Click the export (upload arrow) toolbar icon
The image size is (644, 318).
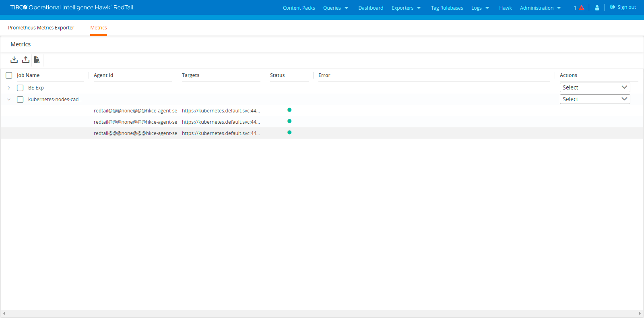[26, 60]
